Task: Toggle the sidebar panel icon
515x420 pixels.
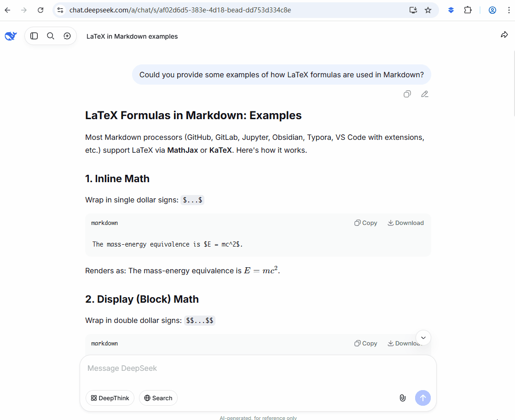Action: pos(34,36)
